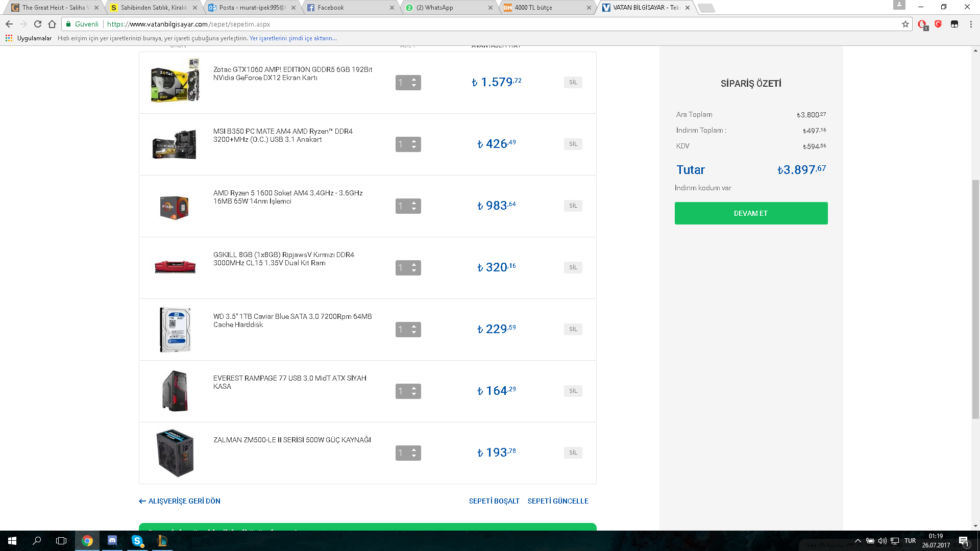Increase quantity of Zotac GTX1060 card

click(414, 79)
